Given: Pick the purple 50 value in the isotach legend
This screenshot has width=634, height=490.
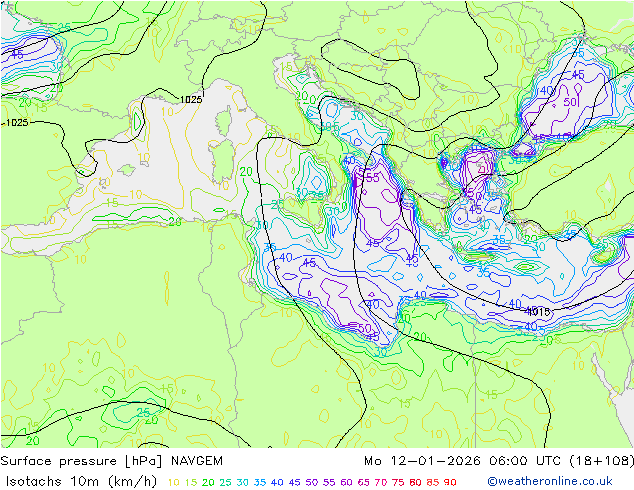Looking at the screenshot, I should click(x=312, y=482).
